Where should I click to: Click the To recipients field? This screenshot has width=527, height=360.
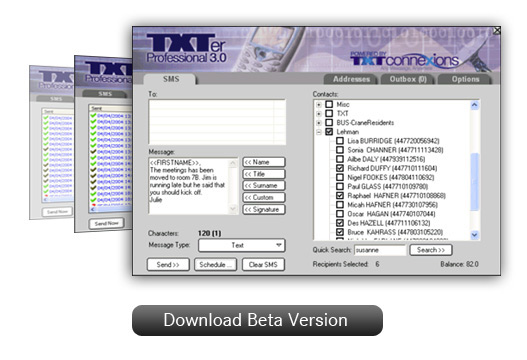pyautogui.click(x=217, y=122)
